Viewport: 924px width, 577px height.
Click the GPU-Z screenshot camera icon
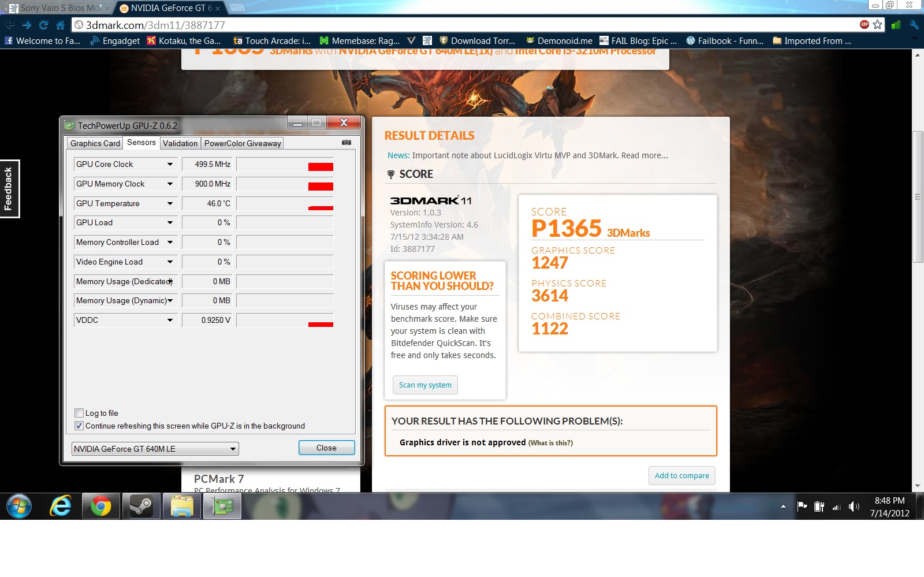[x=346, y=142]
